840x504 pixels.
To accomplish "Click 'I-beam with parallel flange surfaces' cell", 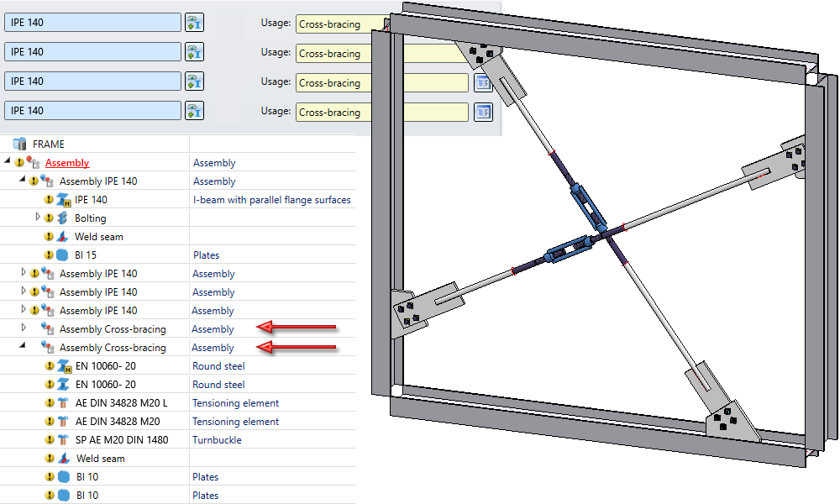I will tap(271, 200).
